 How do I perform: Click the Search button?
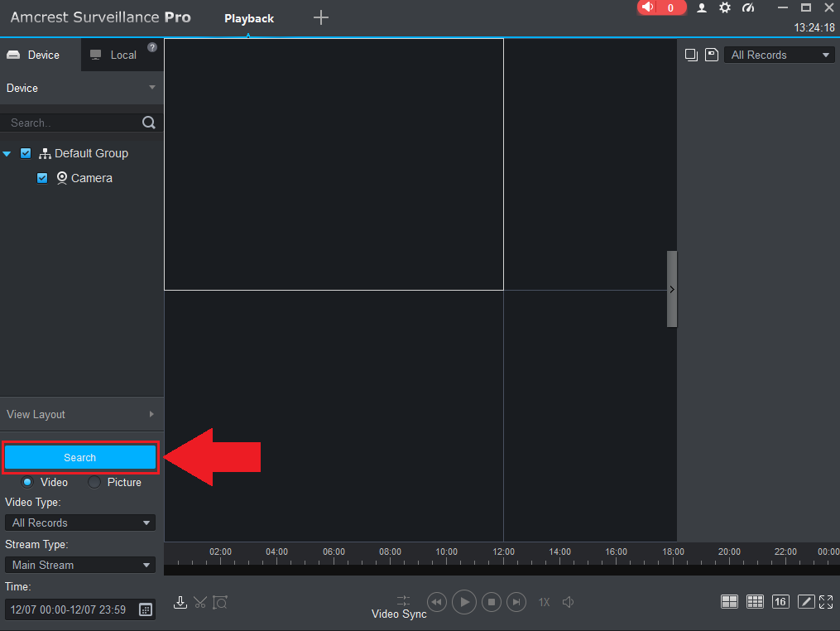coord(79,457)
